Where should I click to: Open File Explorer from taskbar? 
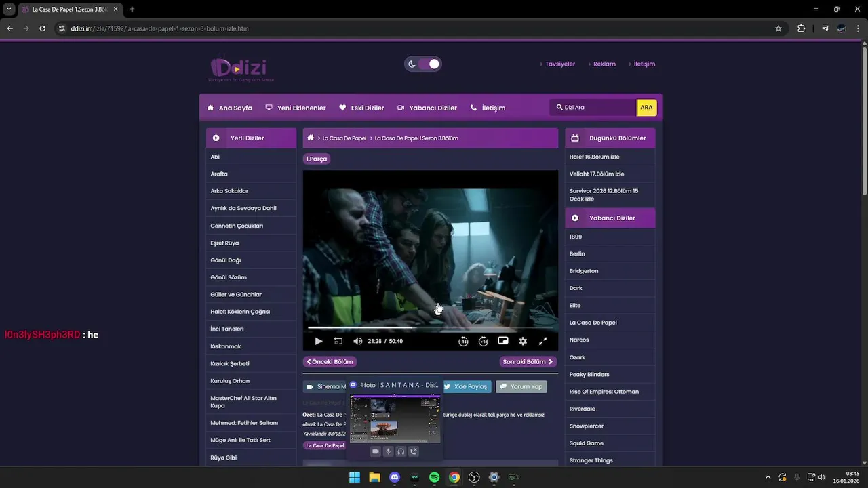[x=374, y=477]
